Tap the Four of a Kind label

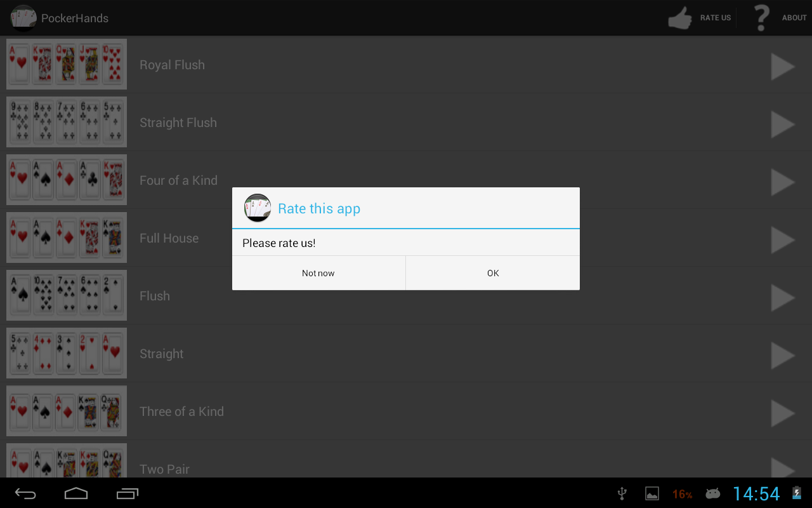(x=178, y=180)
